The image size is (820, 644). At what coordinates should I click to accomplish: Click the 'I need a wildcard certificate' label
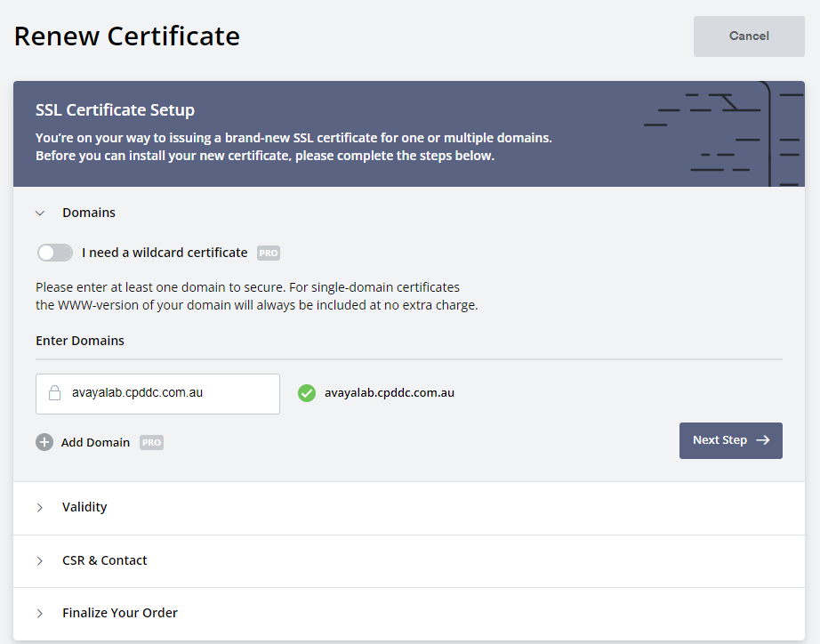tap(165, 253)
